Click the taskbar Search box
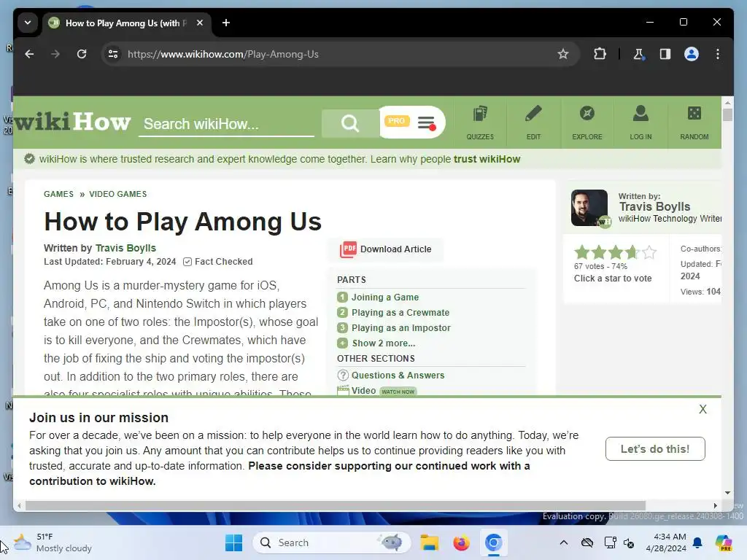This screenshot has height=560, width=747. pos(332,542)
